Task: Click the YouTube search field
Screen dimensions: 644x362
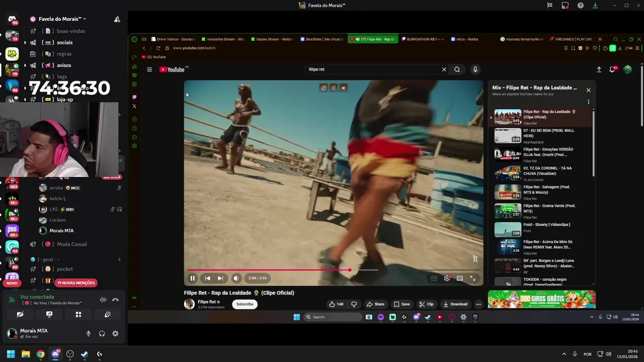Action: click(372, 69)
